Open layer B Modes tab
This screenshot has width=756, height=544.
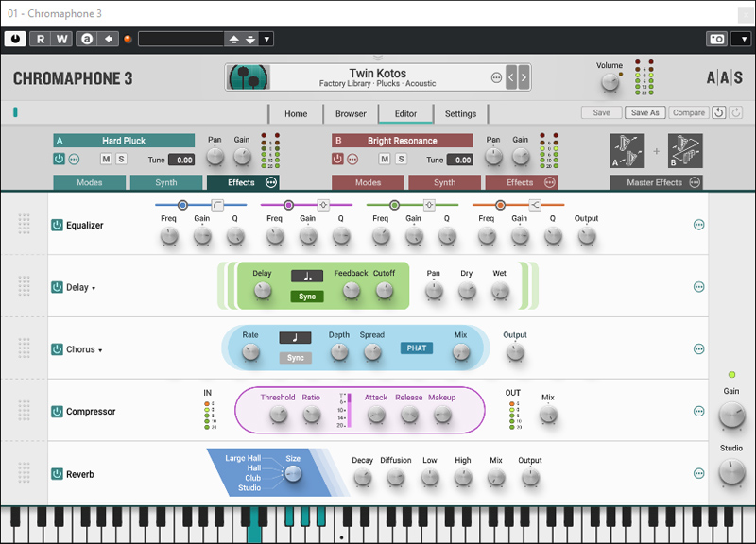pyautogui.click(x=368, y=182)
